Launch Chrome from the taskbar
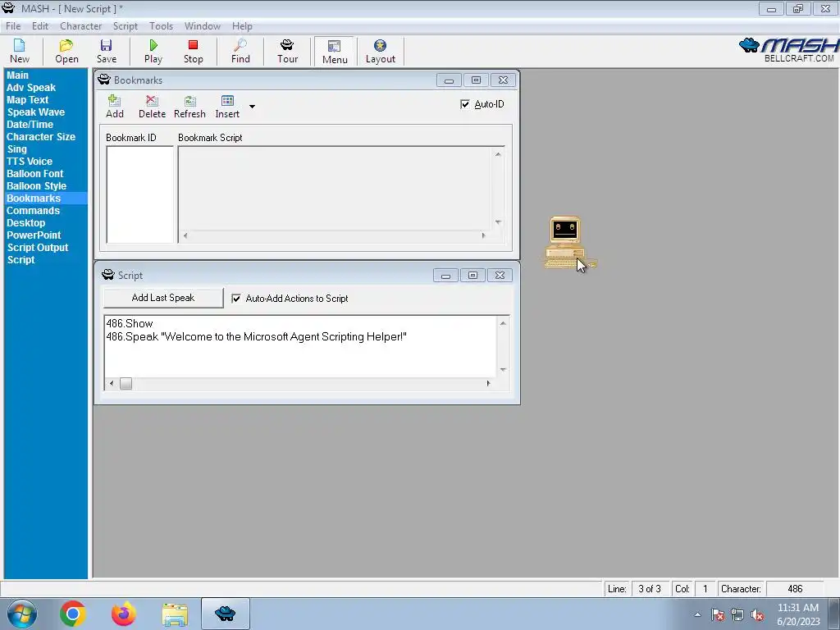 73,614
